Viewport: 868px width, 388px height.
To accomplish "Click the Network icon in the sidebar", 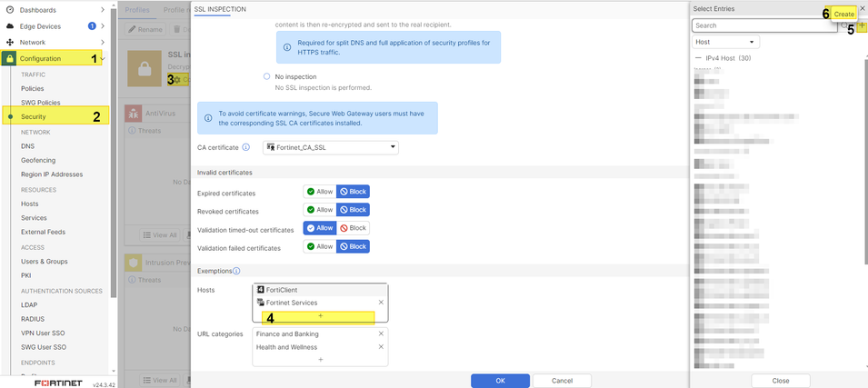I will tap(10, 42).
